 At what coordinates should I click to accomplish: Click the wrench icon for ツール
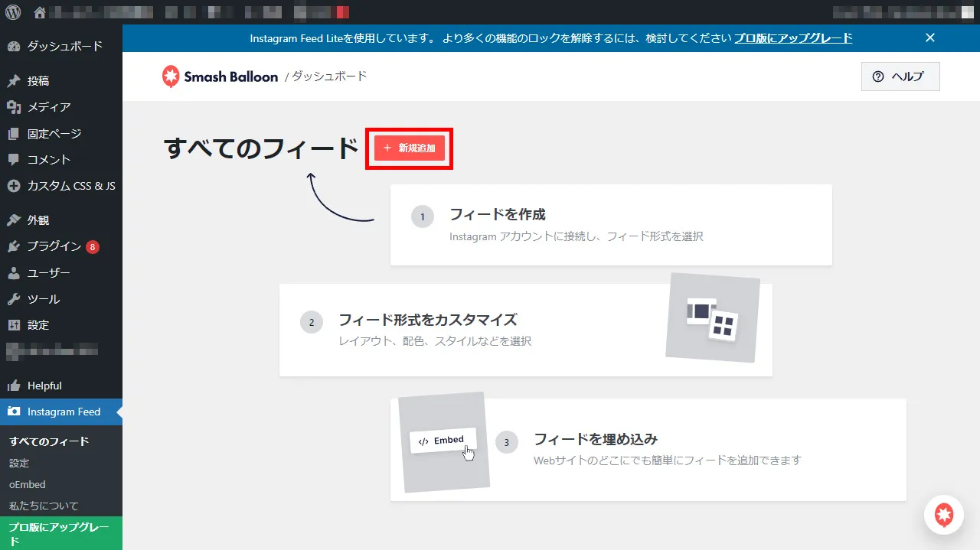(14, 299)
